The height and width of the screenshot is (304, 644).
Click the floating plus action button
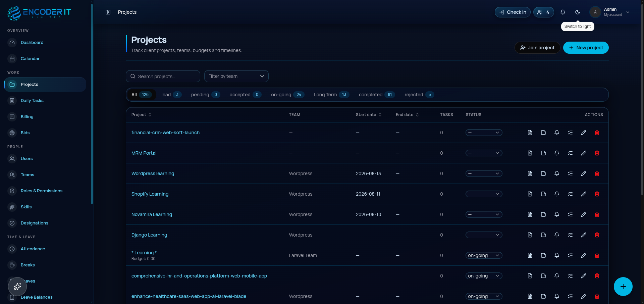tap(623, 287)
